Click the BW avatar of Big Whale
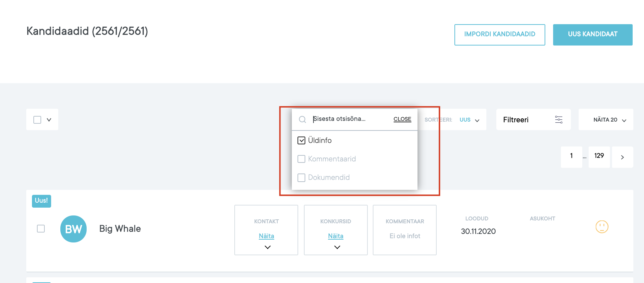The height and width of the screenshot is (283, 644). (73, 229)
